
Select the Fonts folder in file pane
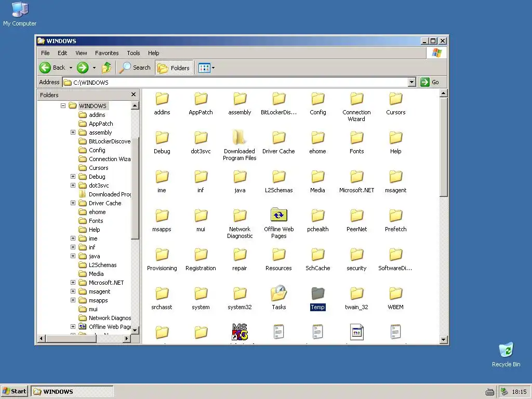(356, 137)
